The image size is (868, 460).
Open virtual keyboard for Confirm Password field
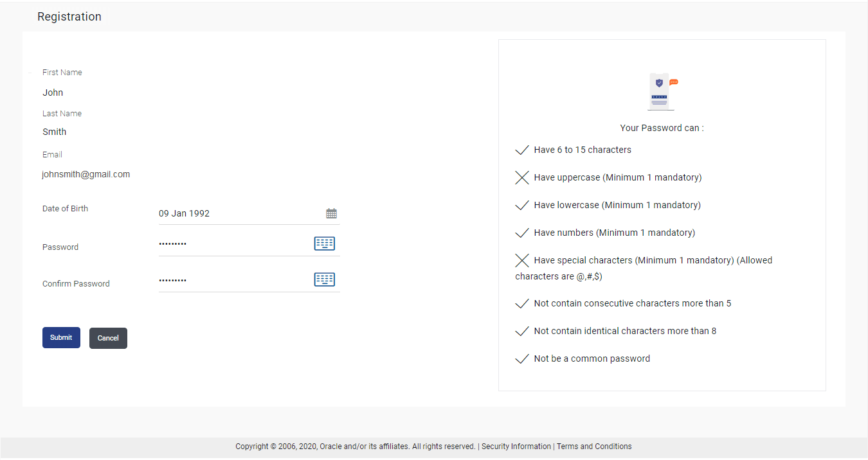[x=324, y=279]
